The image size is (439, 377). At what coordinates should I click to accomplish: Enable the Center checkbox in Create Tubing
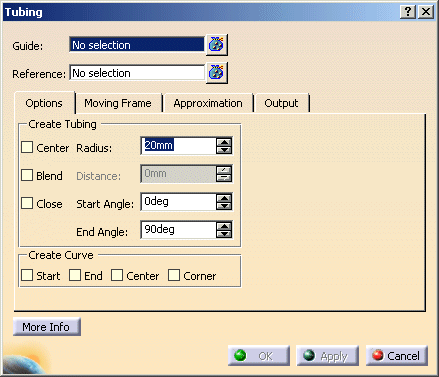tap(27, 147)
